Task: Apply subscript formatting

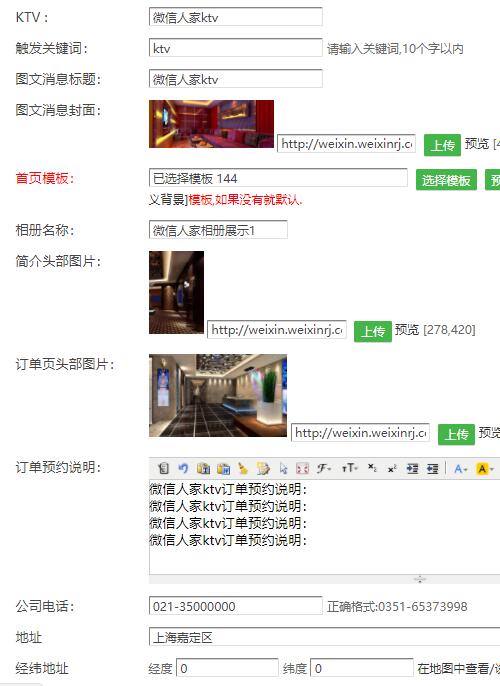Action: point(372,468)
